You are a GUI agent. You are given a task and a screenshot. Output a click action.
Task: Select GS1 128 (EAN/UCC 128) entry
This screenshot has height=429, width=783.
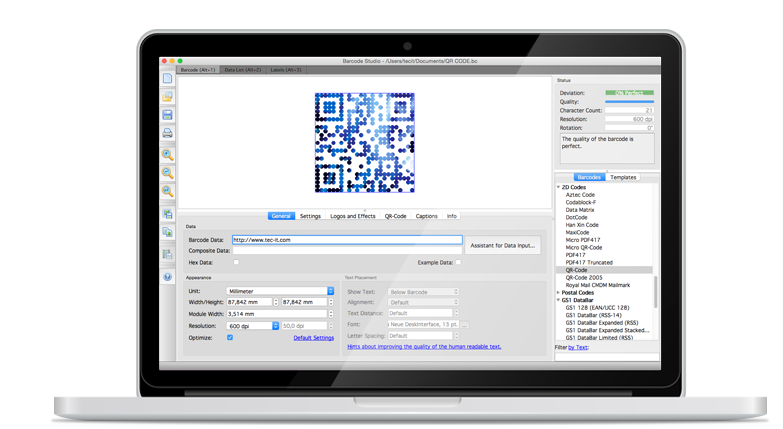click(597, 308)
